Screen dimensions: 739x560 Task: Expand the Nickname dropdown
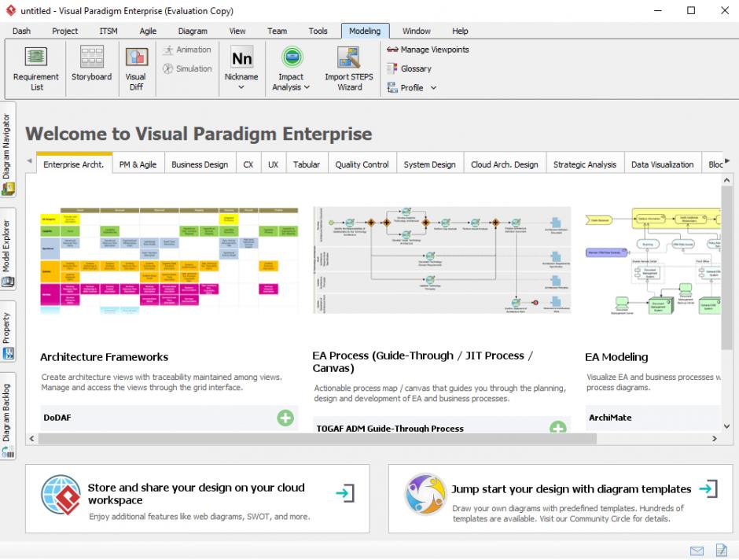(x=241, y=87)
